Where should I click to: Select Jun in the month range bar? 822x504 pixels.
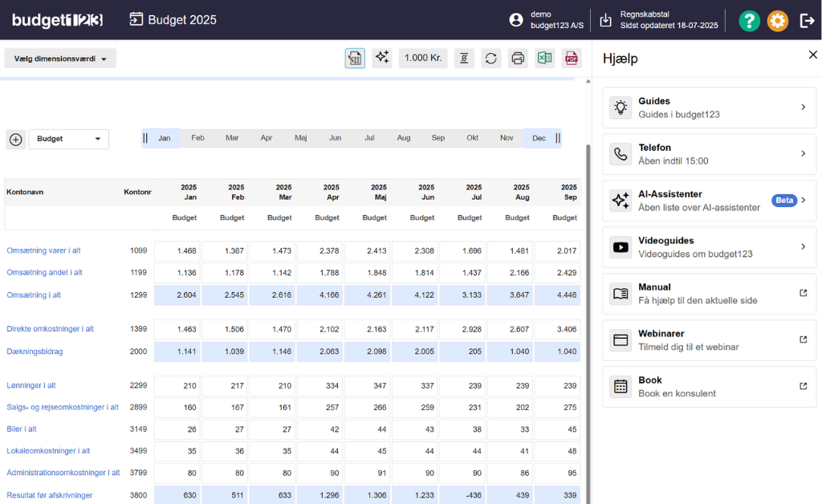coord(335,138)
